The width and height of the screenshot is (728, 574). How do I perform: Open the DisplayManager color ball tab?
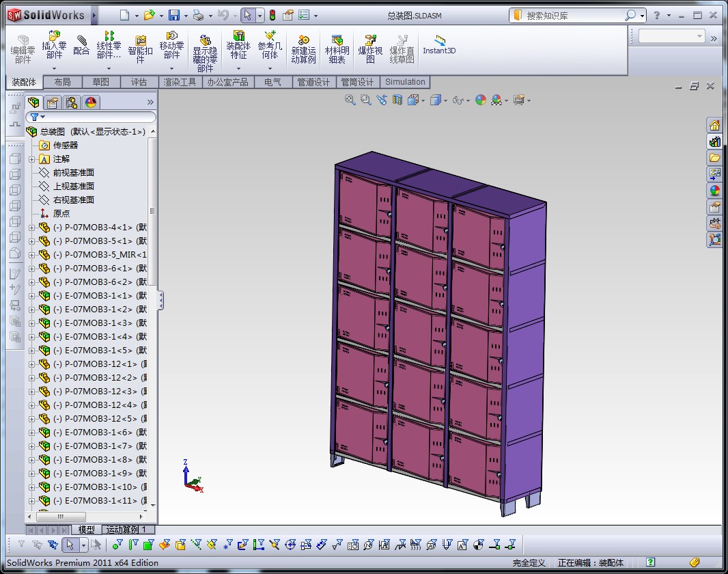[x=91, y=102]
